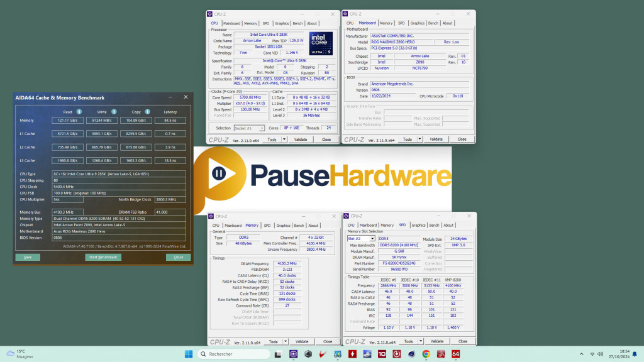Expand the Tools arrow in CPU-Z Mainboard window
Image resolution: width=644 pixels, height=362 pixels.
tap(419, 139)
